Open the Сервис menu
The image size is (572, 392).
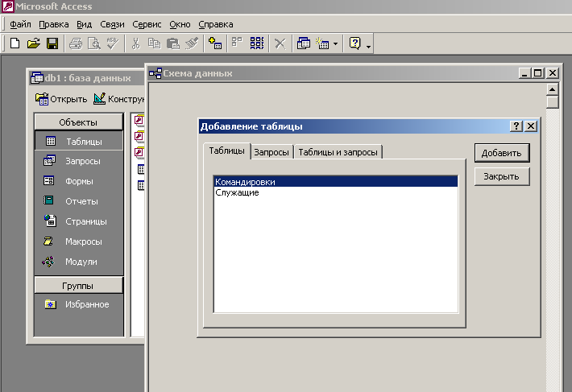147,24
